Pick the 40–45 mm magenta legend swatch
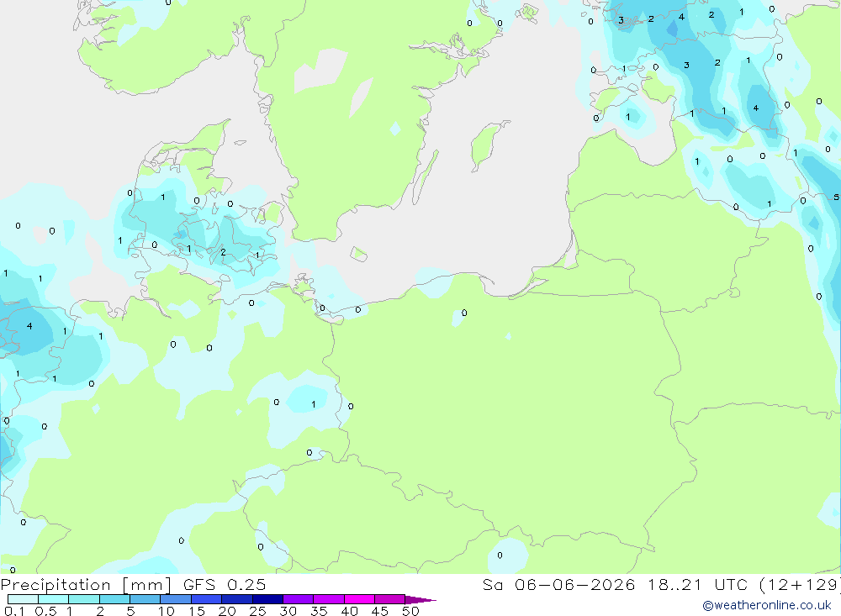 [x=359, y=599]
